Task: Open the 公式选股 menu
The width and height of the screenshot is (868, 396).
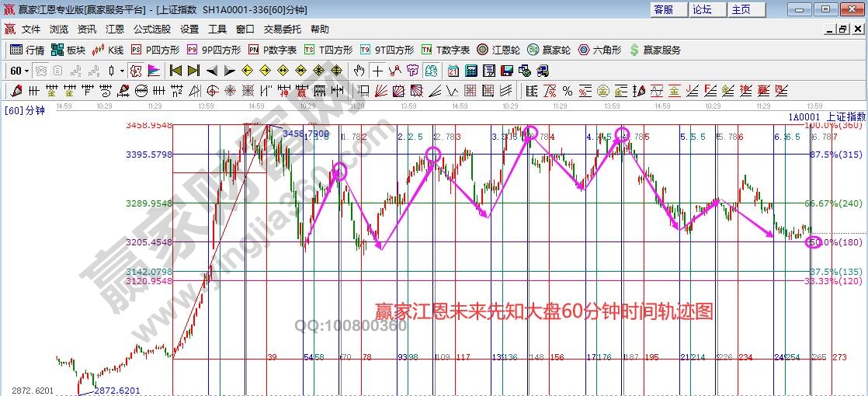Action: 151,30
